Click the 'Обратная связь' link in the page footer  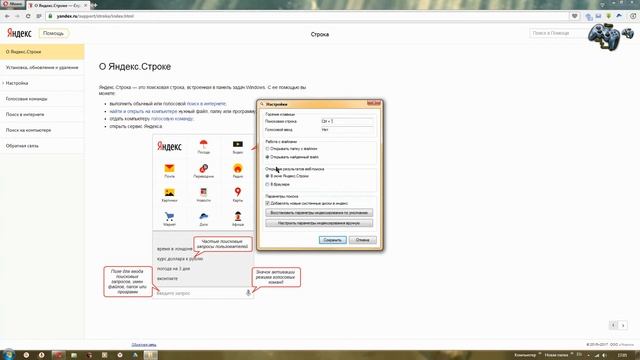tap(144, 345)
